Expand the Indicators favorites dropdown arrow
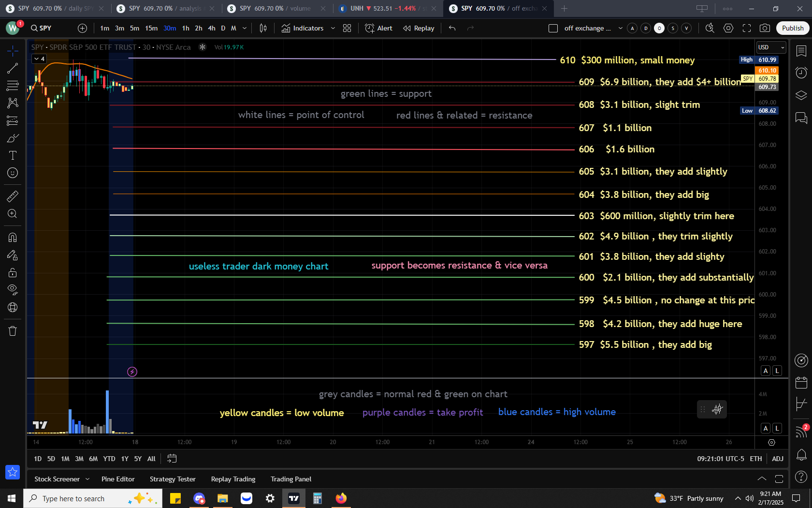The width and height of the screenshot is (812, 508). tap(333, 28)
